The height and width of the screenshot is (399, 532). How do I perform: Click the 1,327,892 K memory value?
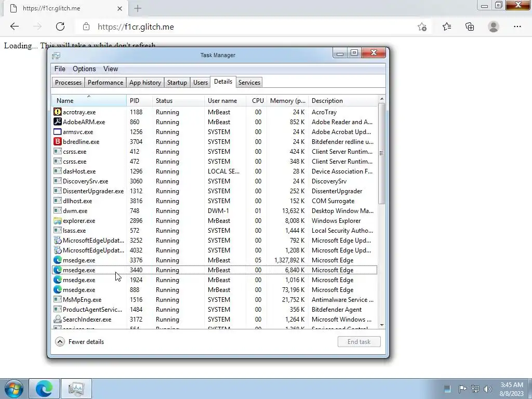coord(289,260)
